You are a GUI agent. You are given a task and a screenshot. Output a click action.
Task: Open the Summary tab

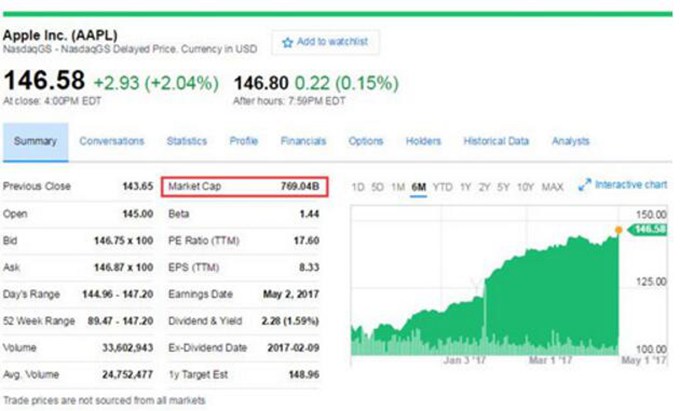35,141
